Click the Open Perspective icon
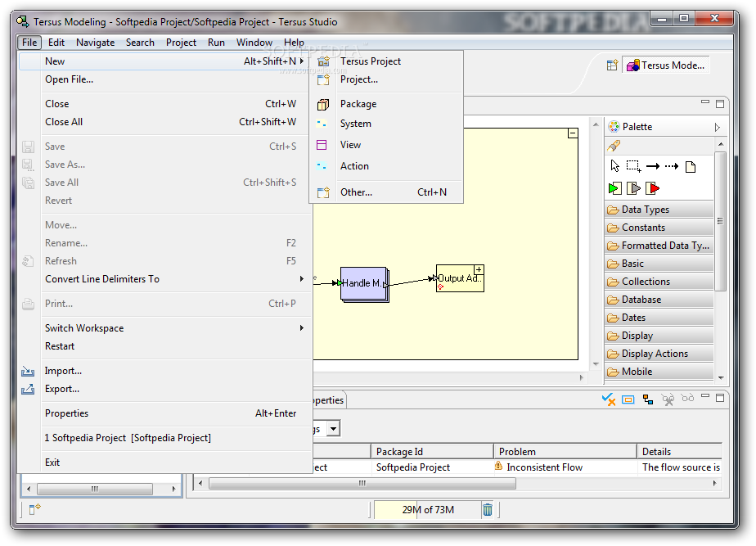 click(x=612, y=65)
